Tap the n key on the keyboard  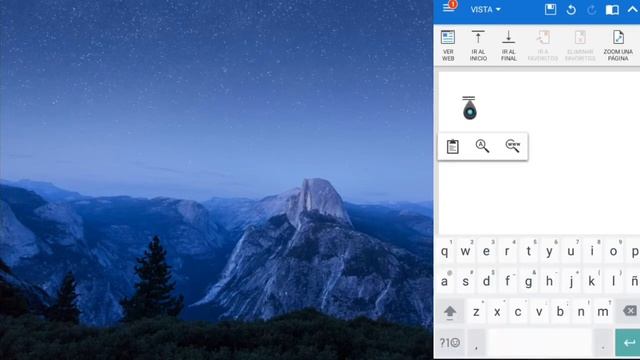582,312
